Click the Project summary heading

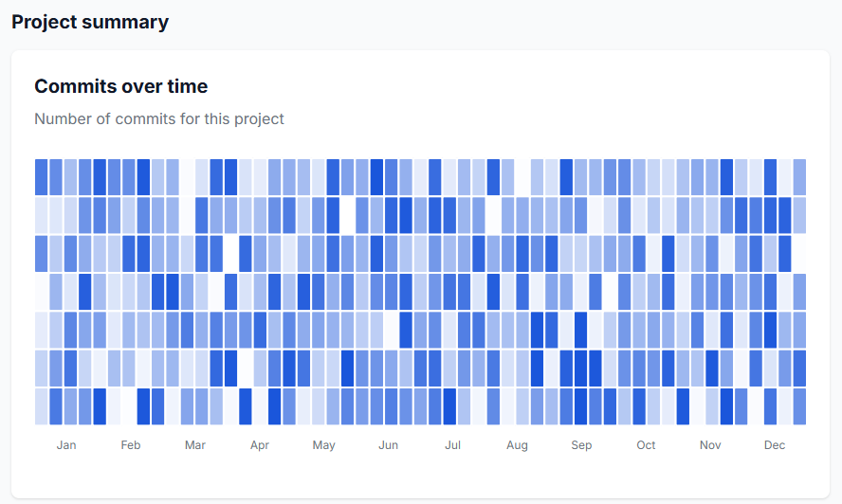[90, 22]
